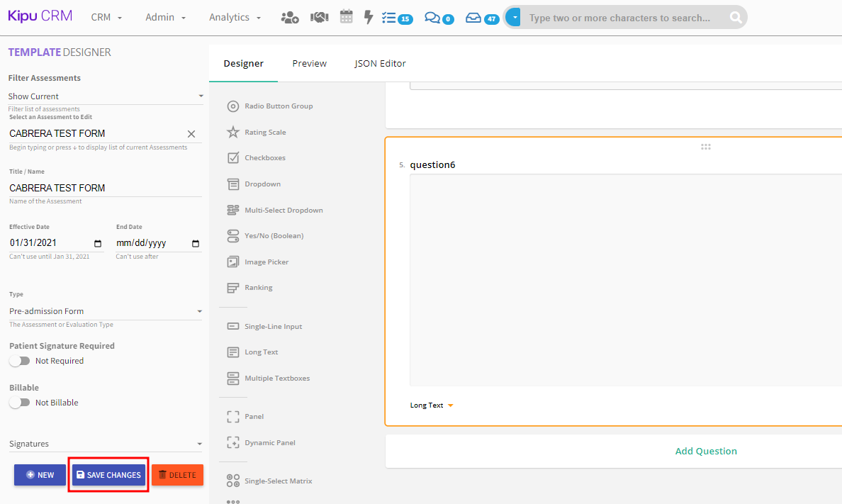The width and height of the screenshot is (842, 504).
Task: Switch to the Preview tab
Action: point(309,63)
